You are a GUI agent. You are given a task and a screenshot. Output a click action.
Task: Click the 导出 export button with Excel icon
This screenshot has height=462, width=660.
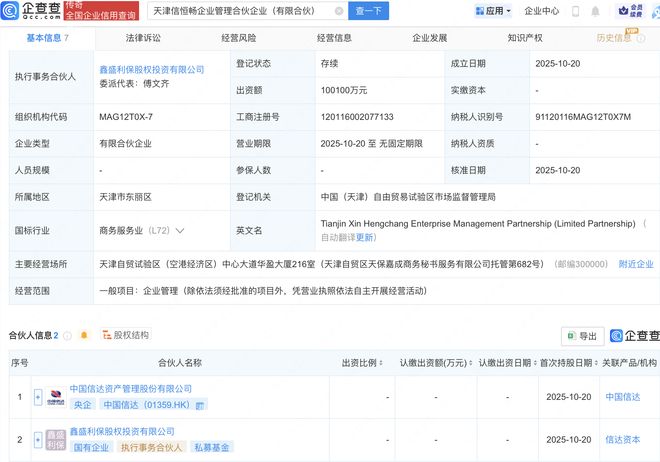pos(581,336)
